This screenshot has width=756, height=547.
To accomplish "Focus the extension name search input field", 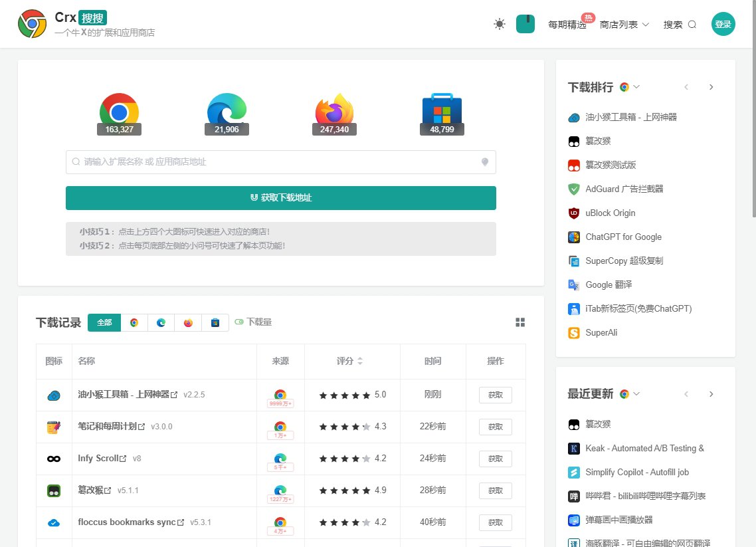I will coord(280,162).
